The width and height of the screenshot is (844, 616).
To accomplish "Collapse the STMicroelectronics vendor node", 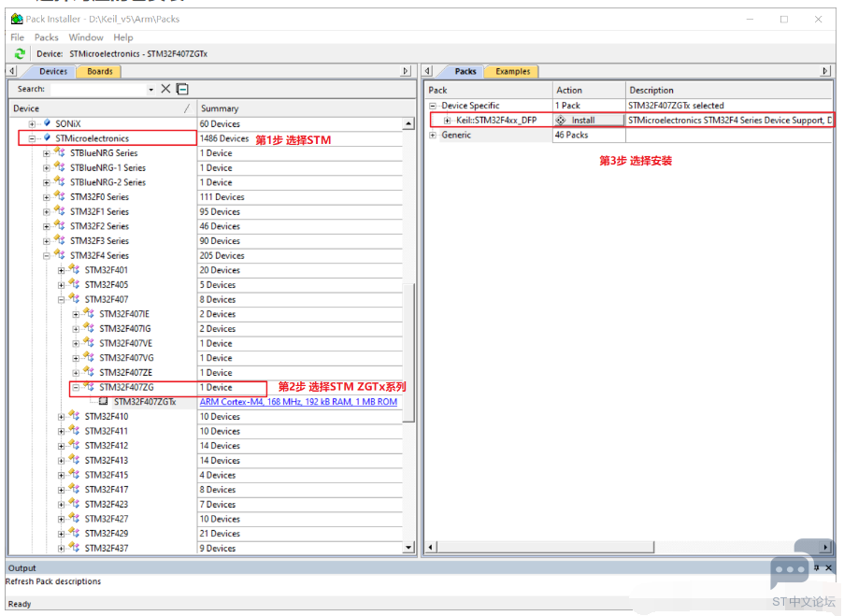I will pos(33,138).
